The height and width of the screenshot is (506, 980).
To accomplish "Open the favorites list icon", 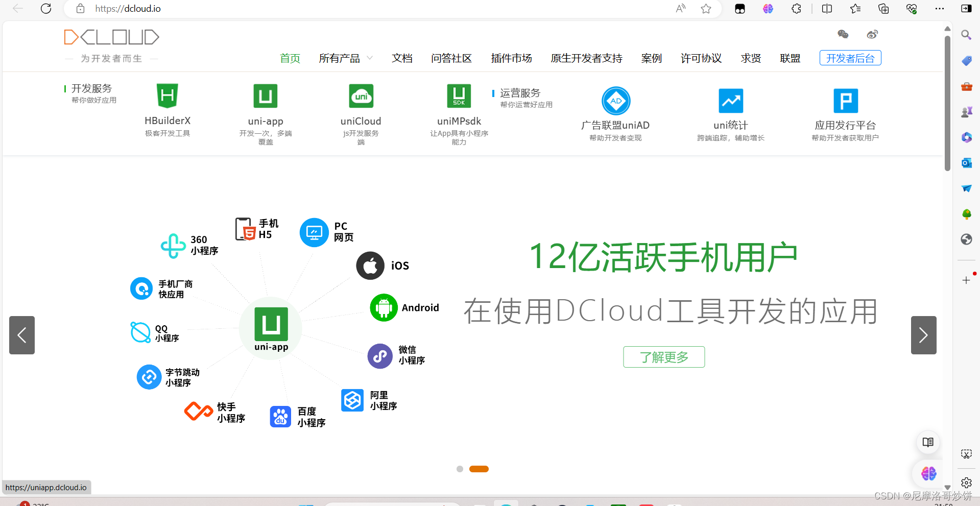I will (855, 9).
